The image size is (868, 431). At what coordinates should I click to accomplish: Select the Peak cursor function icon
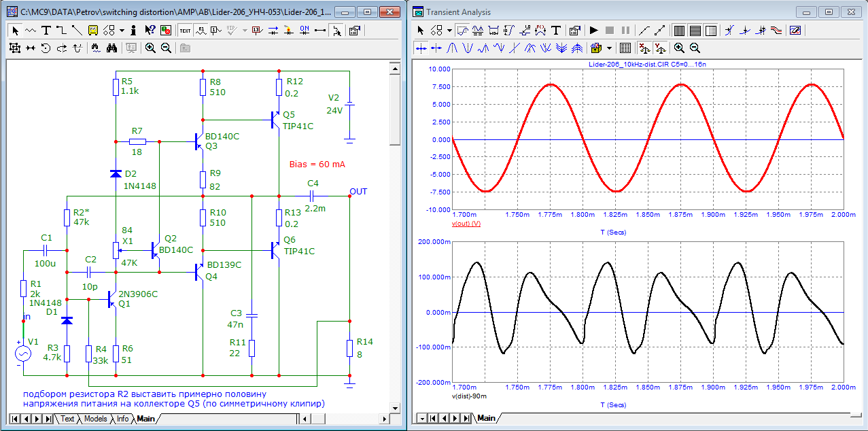point(452,48)
